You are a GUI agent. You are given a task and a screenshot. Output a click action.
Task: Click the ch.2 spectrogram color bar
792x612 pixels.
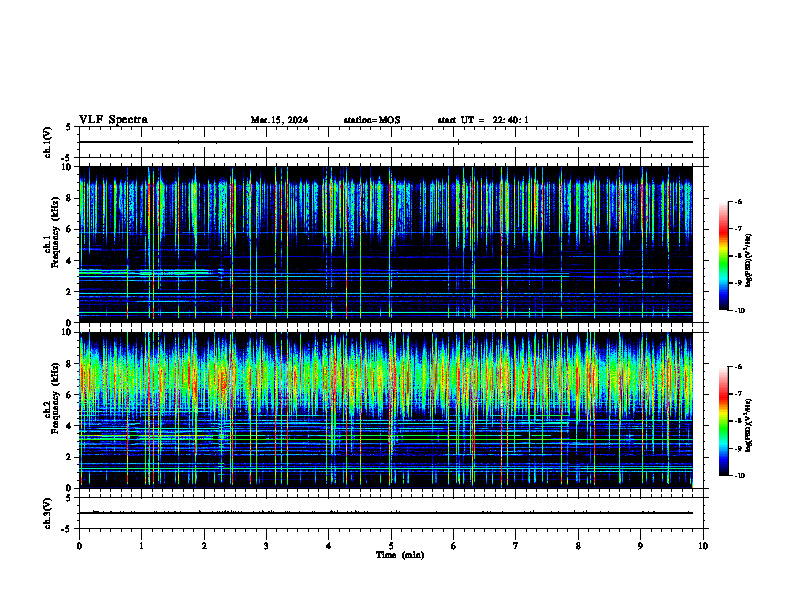coord(724,421)
